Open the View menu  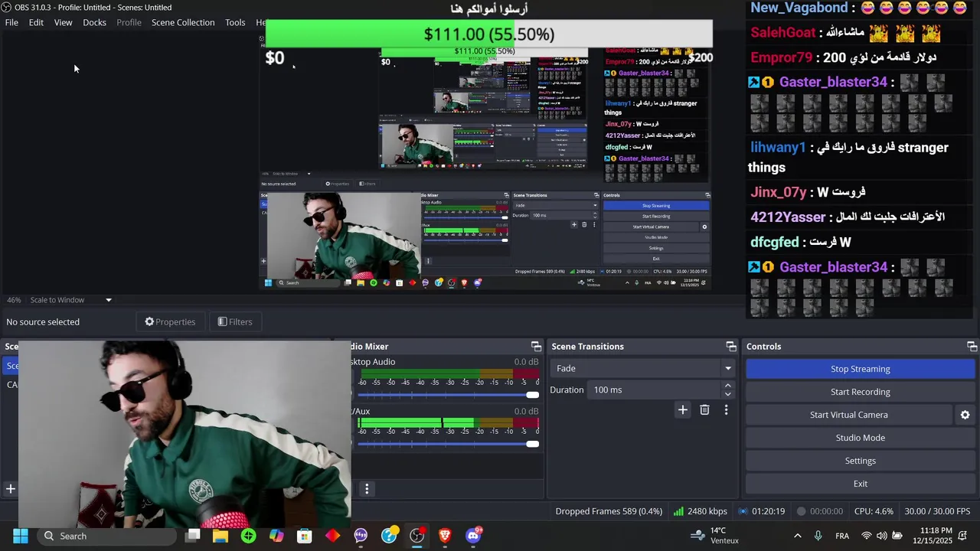tap(64, 22)
